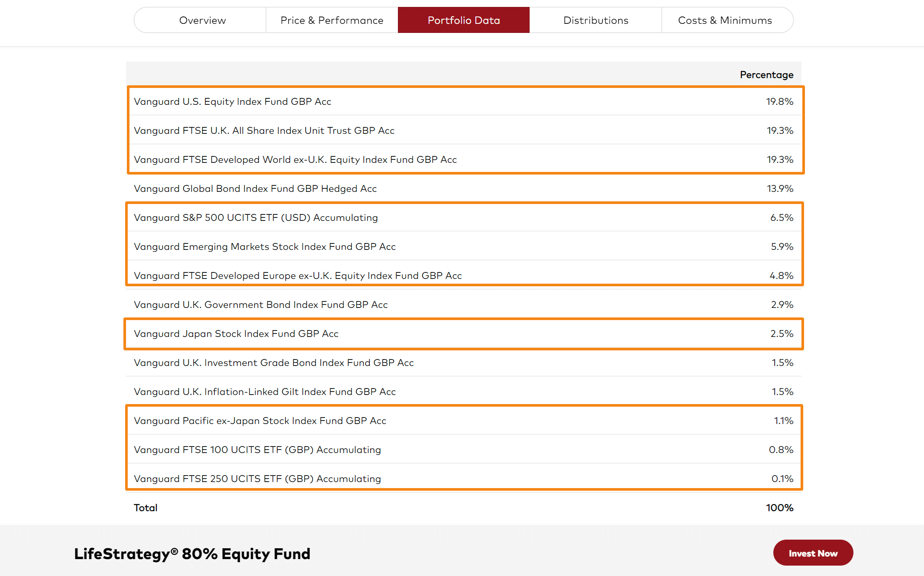924x576 pixels.
Task: Click Vanguard Global Bond Index Fund GBP Hedged Acc
Action: click(255, 188)
